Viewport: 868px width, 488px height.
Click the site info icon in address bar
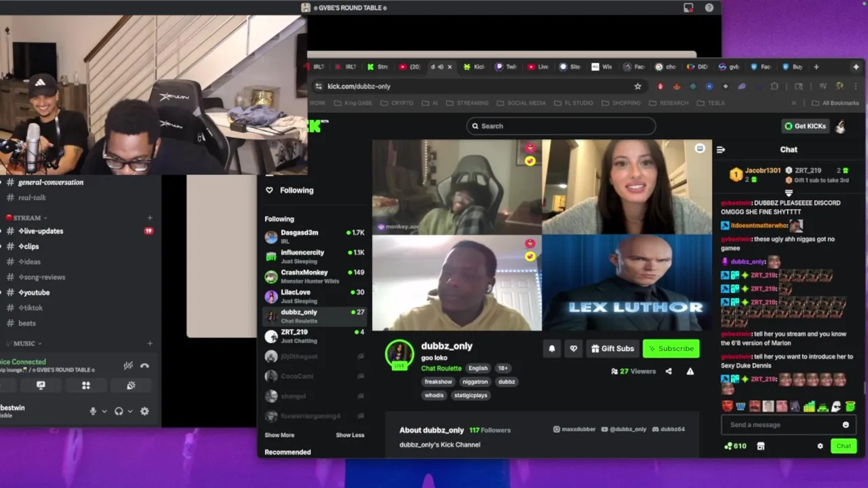coord(318,86)
